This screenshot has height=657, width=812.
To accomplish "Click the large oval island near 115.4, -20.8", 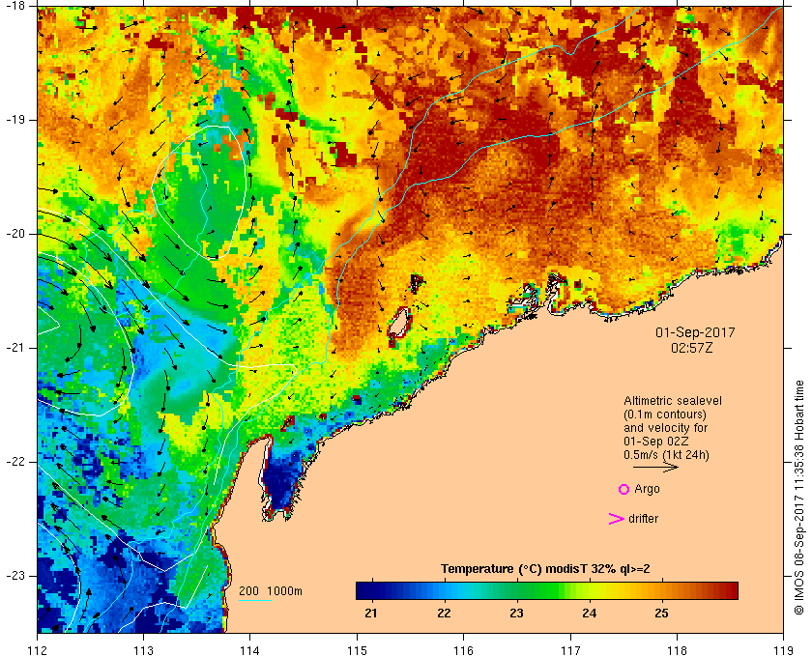I will (x=399, y=324).
